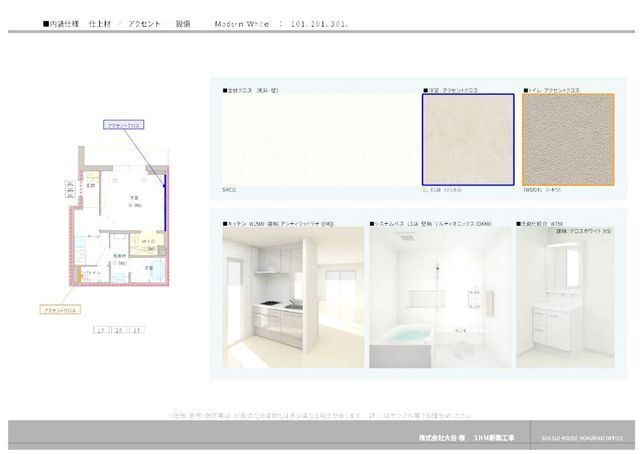The image size is (640, 454).
Task: Select the 2F floor box
Action: (119, 329)
